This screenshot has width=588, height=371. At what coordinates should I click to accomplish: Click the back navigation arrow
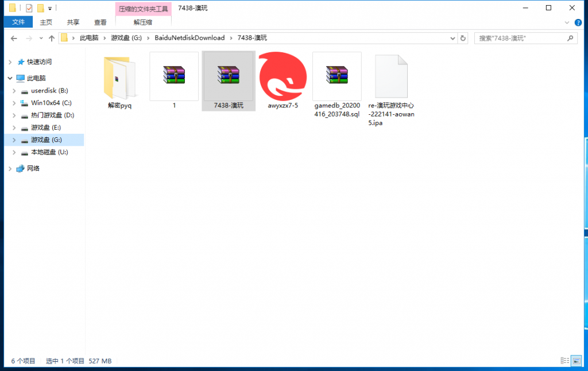coord(15,38)
